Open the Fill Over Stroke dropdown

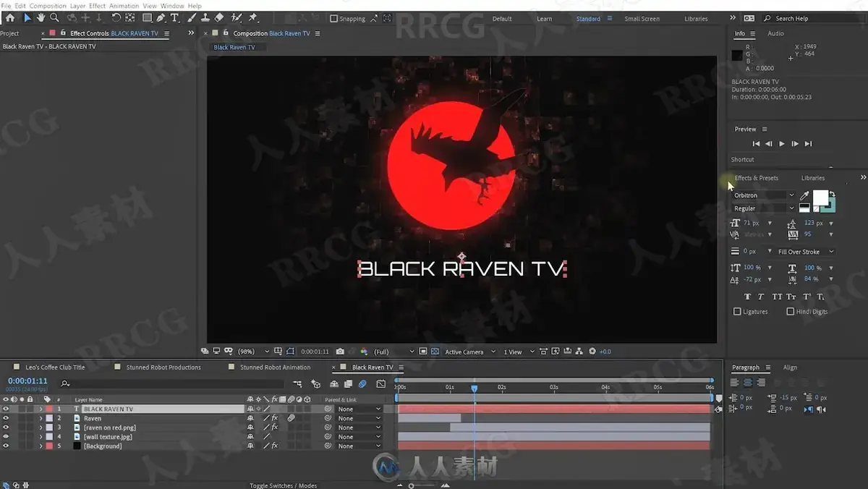[x=805, y=252]
